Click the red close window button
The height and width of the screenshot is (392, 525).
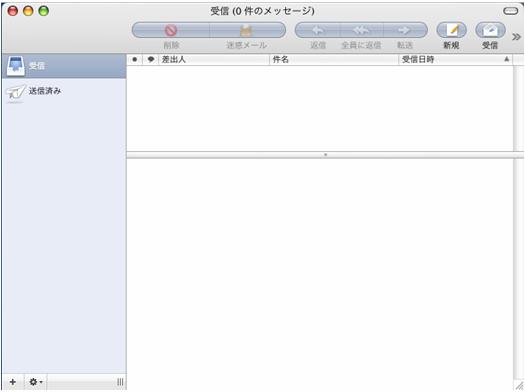point(13,11)
